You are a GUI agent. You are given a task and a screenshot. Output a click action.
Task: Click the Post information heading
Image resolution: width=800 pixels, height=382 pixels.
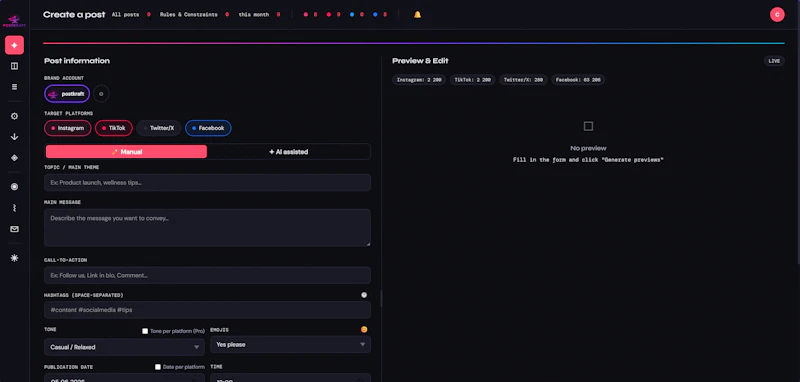point(77,61)
